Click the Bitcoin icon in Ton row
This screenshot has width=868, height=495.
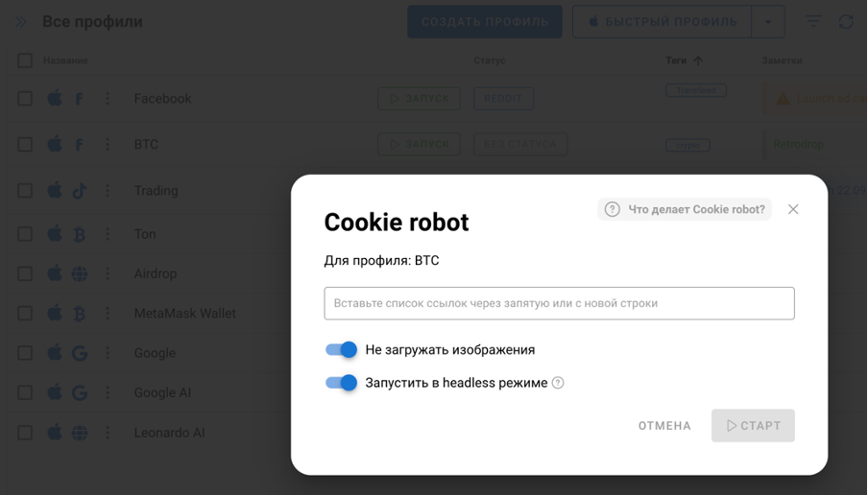[x=80, y=234]
